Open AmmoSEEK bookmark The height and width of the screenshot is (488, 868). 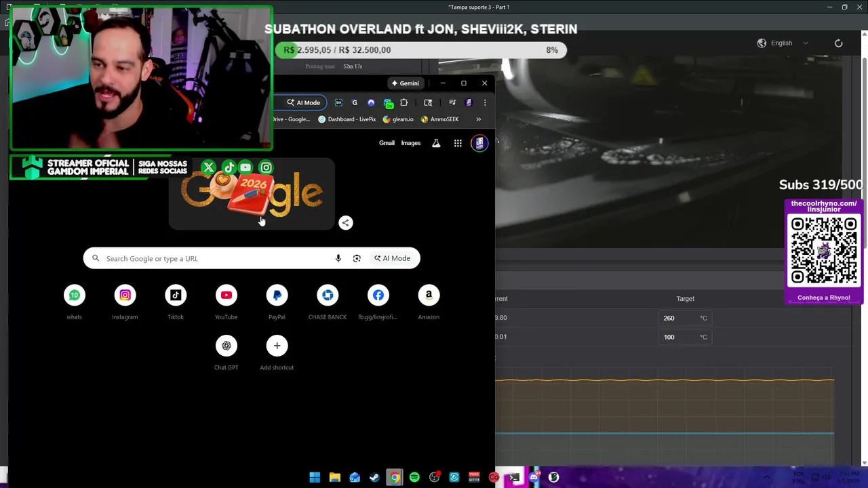pos(439,119)
